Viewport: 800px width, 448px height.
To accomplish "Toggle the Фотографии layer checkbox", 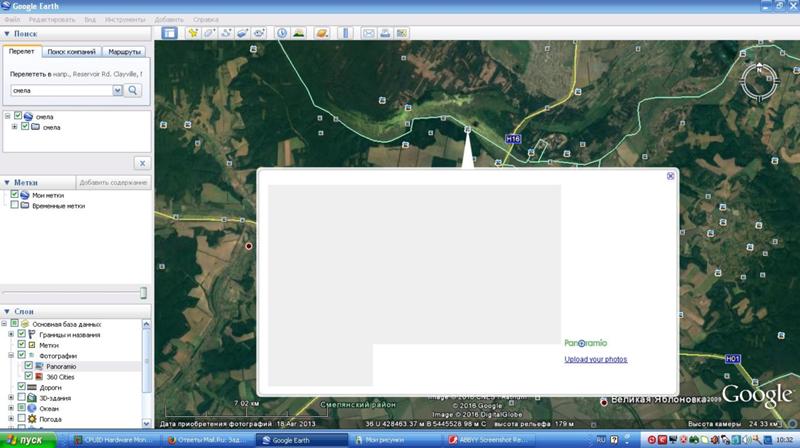I will [21, 355].
